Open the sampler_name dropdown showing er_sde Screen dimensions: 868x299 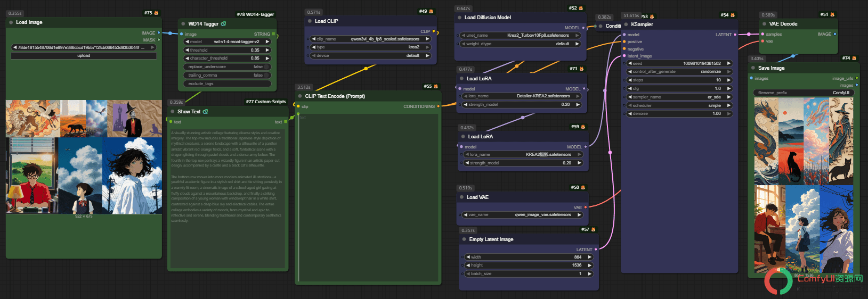pos(679,97)
